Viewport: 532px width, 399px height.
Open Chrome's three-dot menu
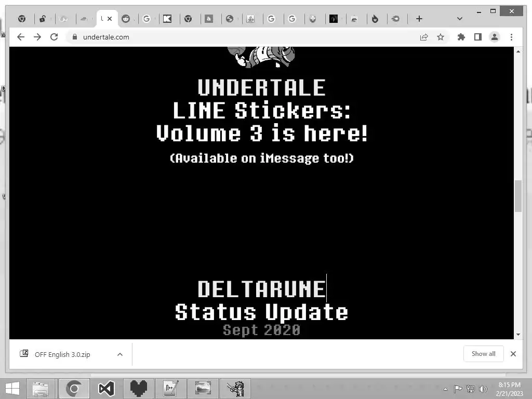[x=511, y=37]
